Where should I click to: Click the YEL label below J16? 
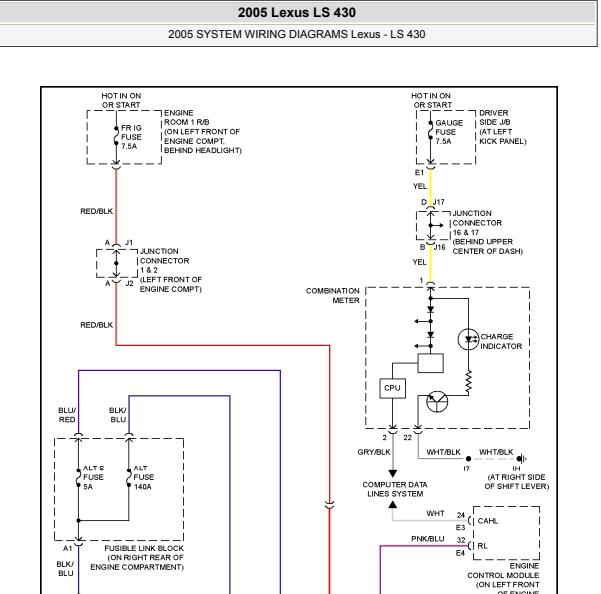[419, 262]
